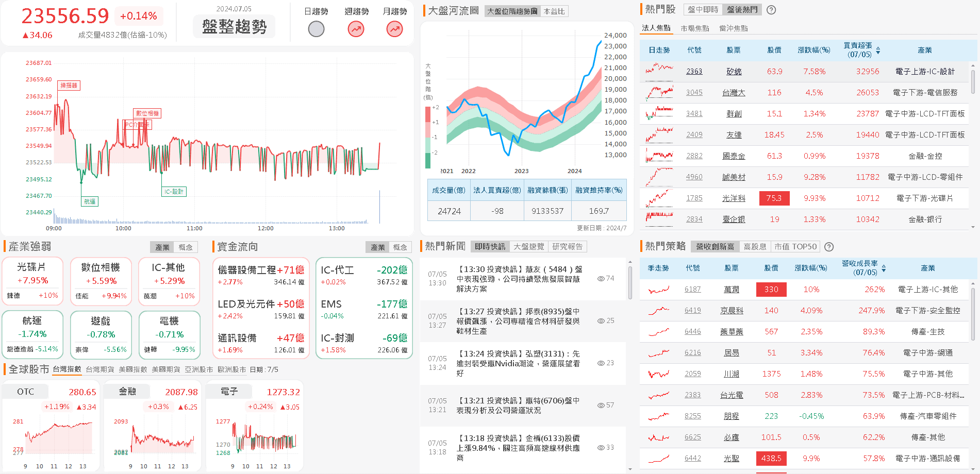Click the view-count eye icon showing 25
Image resolution: width=980 pixels, height=474 pixels.
click(601, 321)
